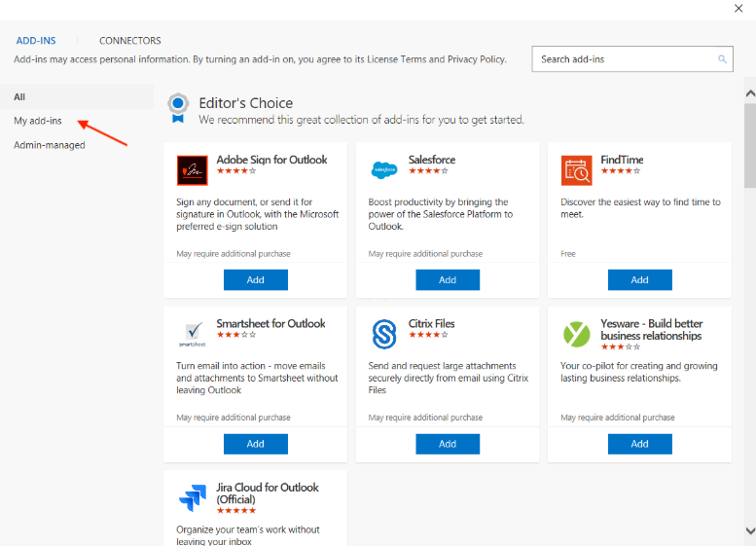Screen dimensions: 756x546
Task: Click the Editor's Choice ribbon badge
Action: 178,108
